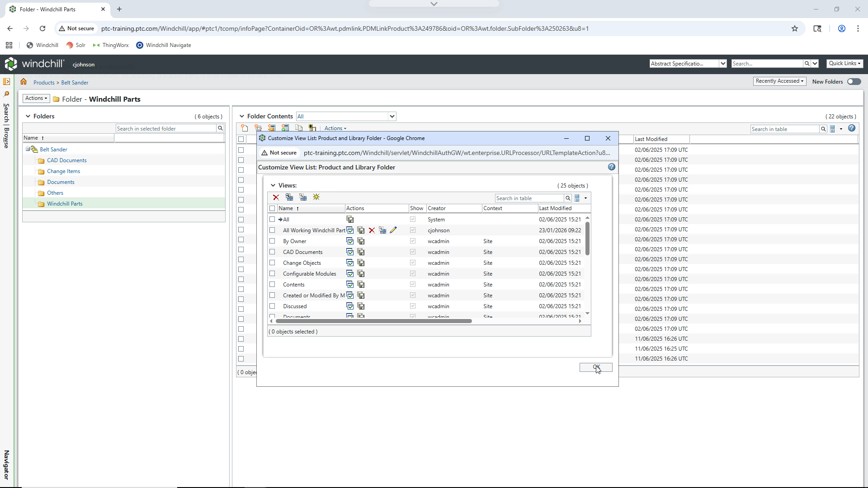Open the Solr bookmark
Viewport: 868px width, 488px height.
pos(76,45)
